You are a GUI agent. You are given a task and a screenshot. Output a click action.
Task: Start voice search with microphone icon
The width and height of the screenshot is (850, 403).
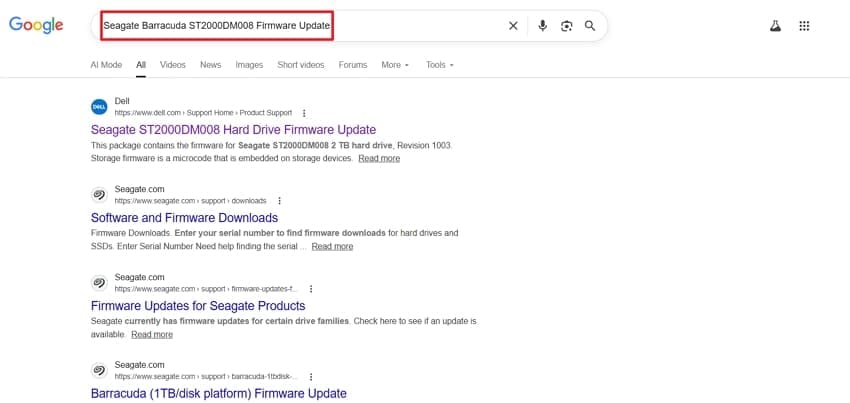click(542, 26)
